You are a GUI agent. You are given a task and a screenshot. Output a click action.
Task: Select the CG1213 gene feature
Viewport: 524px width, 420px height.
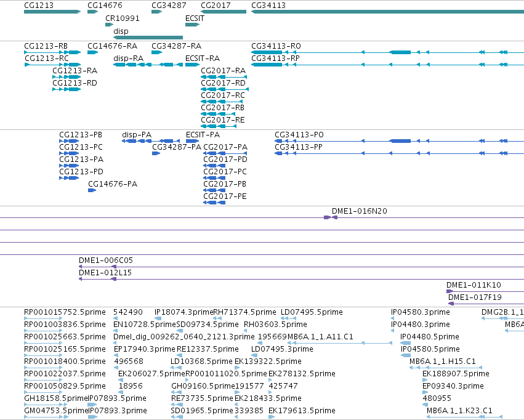pyautogui.click(x=52, y=12)
